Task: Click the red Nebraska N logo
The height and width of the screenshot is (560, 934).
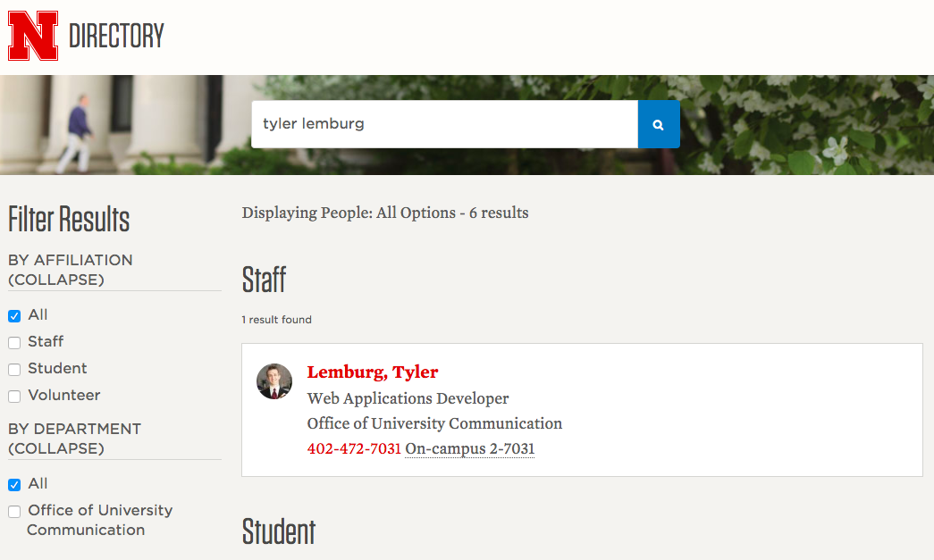Action: click(x=33, y=36)
